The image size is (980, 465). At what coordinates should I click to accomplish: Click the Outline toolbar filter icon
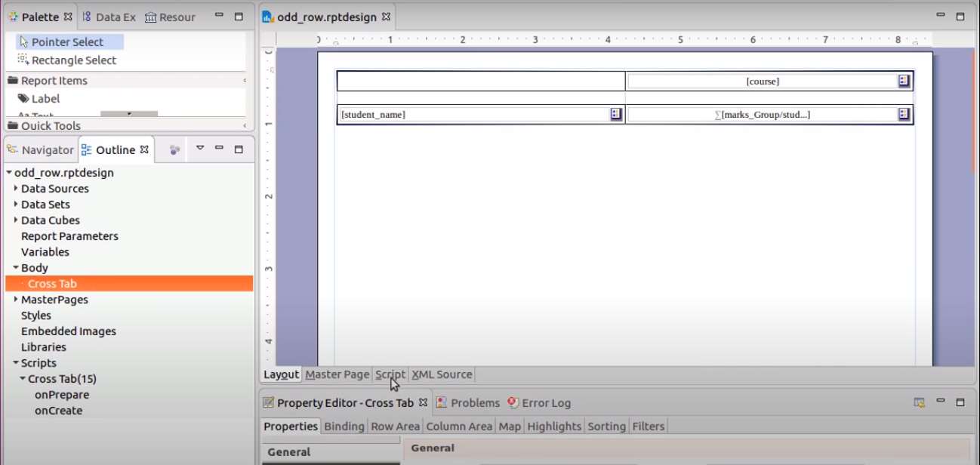[x=174, y=149]
